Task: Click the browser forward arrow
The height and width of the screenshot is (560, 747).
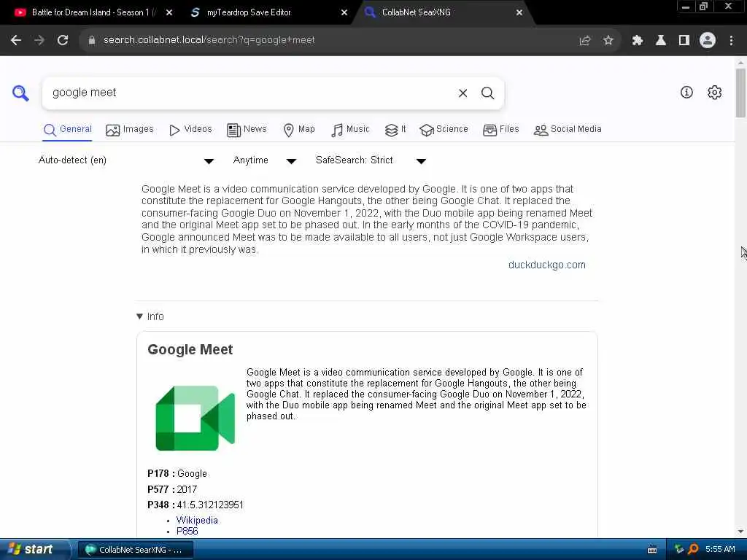Action: [39, 40]
